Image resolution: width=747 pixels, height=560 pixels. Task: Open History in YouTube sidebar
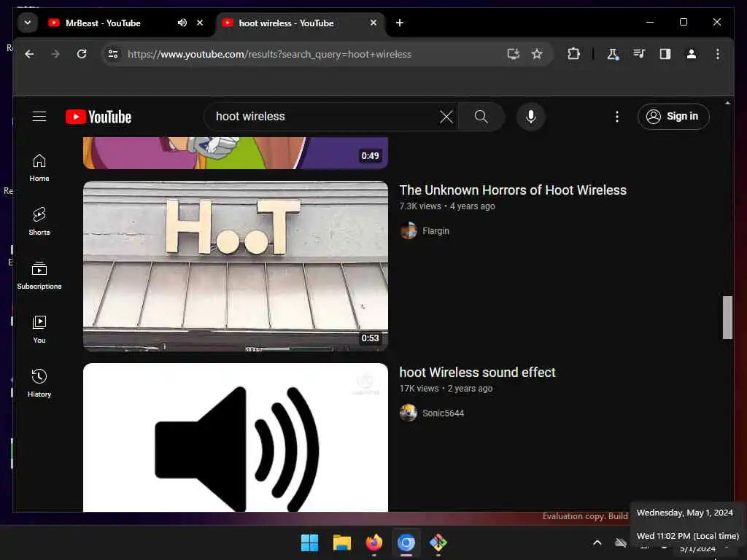tap(39, 384)
